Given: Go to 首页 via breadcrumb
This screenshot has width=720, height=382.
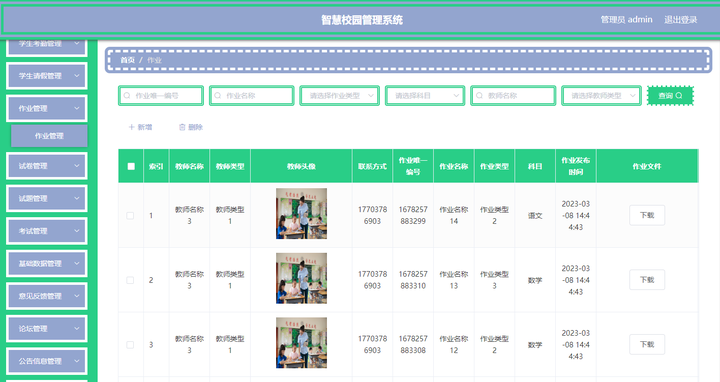Looking at the screenshot, I should (x=127, y=60).
